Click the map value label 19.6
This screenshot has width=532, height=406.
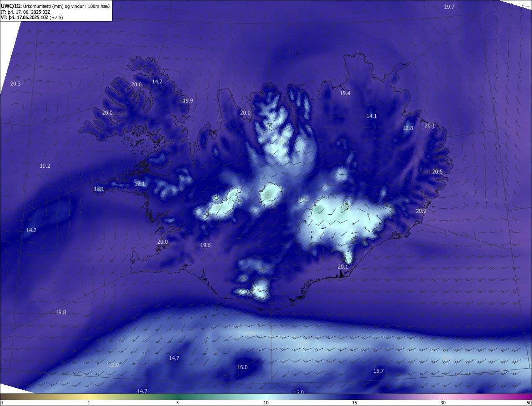point(205,245)
